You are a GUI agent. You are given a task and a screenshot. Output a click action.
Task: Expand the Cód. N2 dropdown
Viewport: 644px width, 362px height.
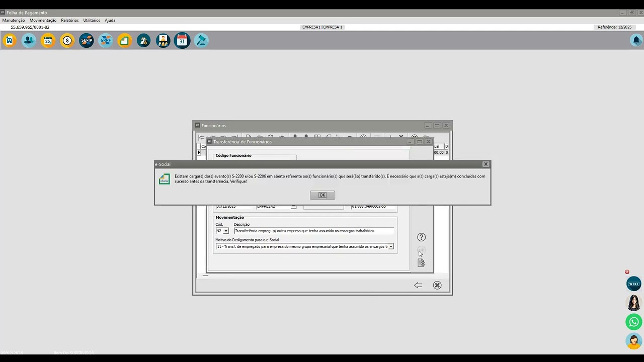click(x=226, y=231)
